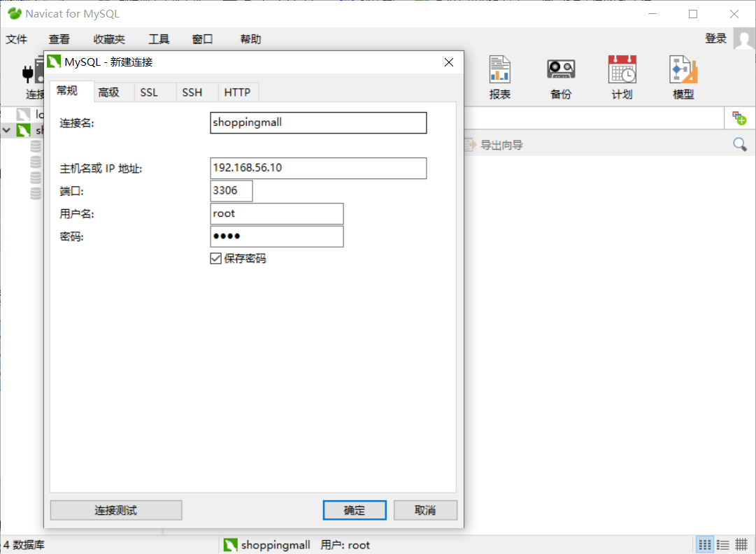Screen dimensions: 756x554
Task: Open the 查看 menu
Action: pos(59,39)
